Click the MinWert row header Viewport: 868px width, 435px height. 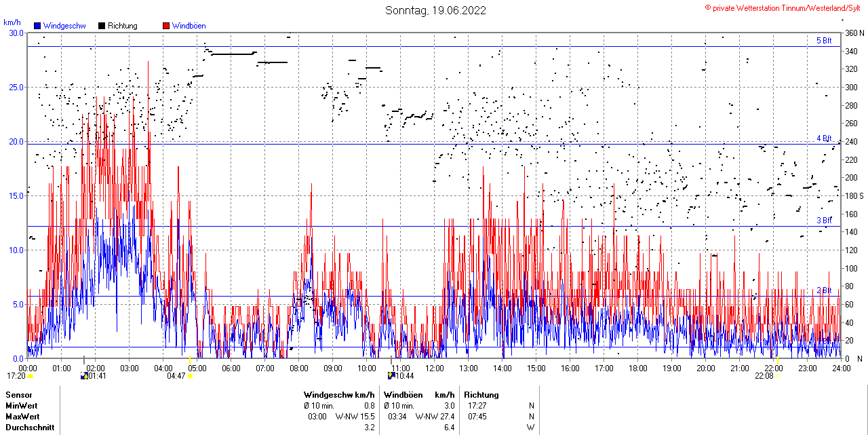tap(22, 406)
